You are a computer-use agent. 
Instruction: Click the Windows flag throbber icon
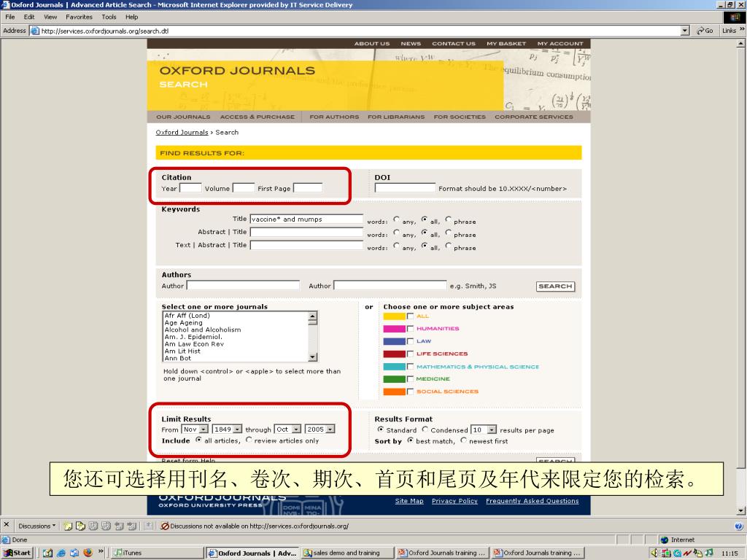pos(735,17)
